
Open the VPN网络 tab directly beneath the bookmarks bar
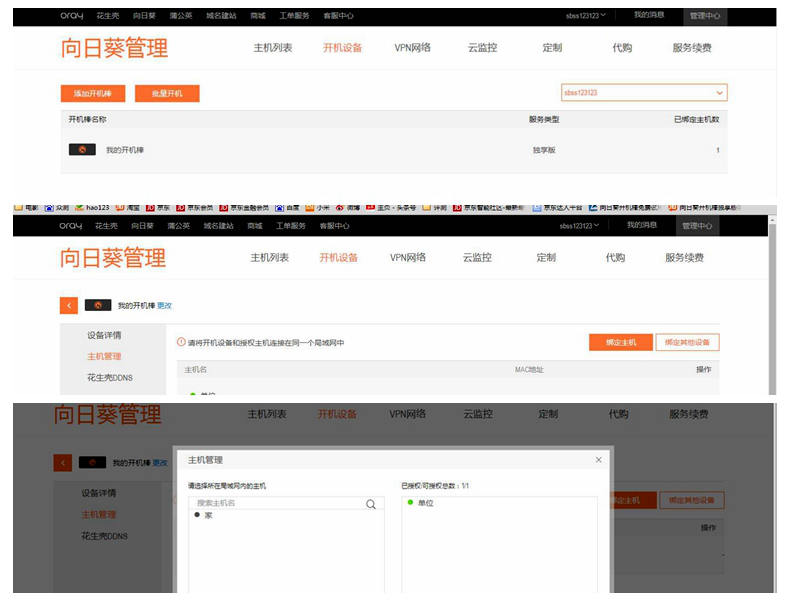[408, 258]
